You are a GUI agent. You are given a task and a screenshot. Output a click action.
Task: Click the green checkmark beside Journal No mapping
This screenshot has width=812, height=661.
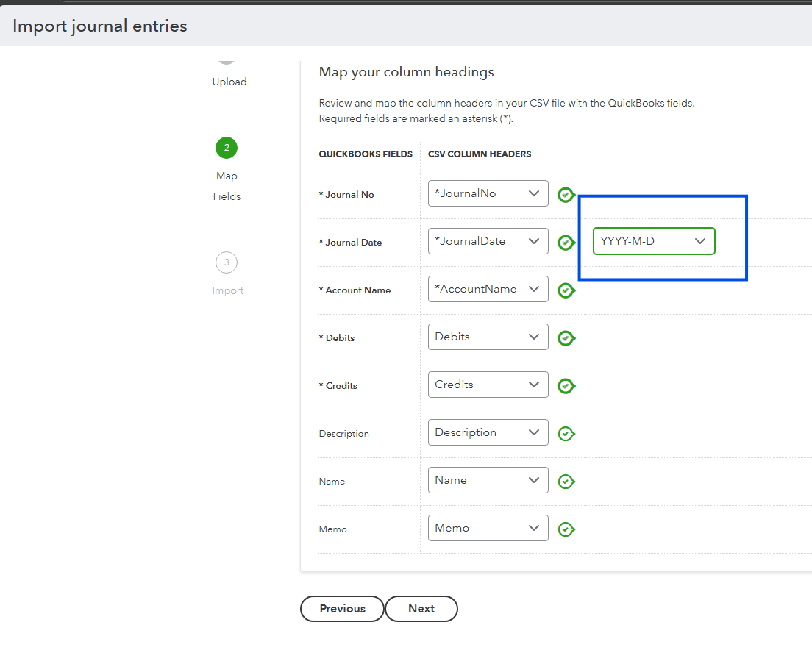[566, 194]
